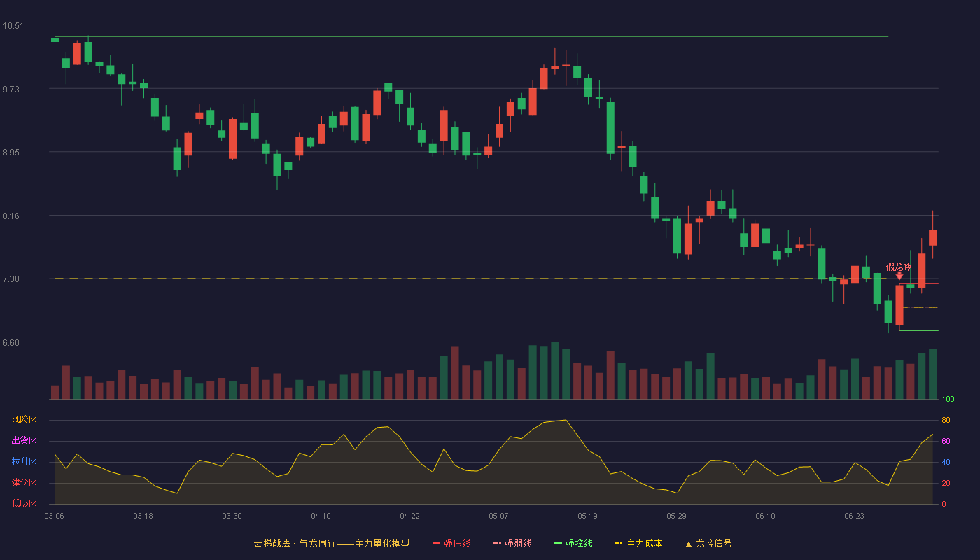Click the 06-23 date label

[x=854, y=516]
